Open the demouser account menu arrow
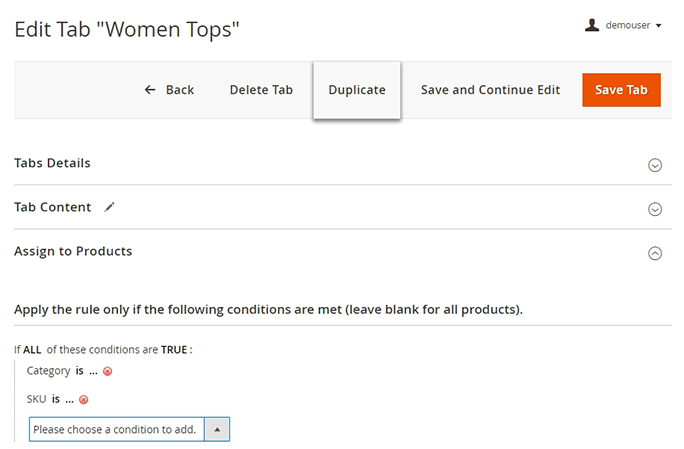The image size is (684, 449). 659,26
